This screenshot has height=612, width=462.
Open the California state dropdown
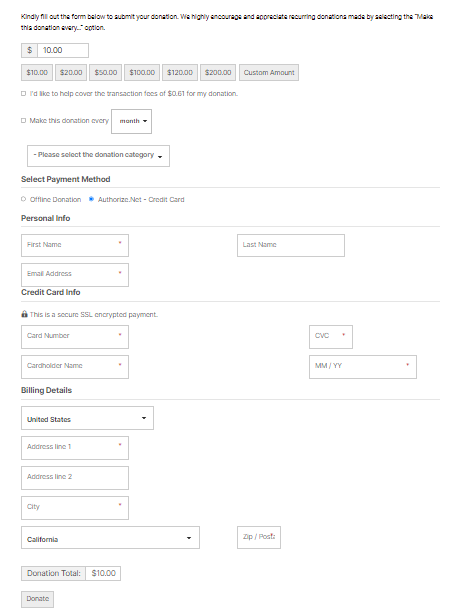(x=110, y=537)
